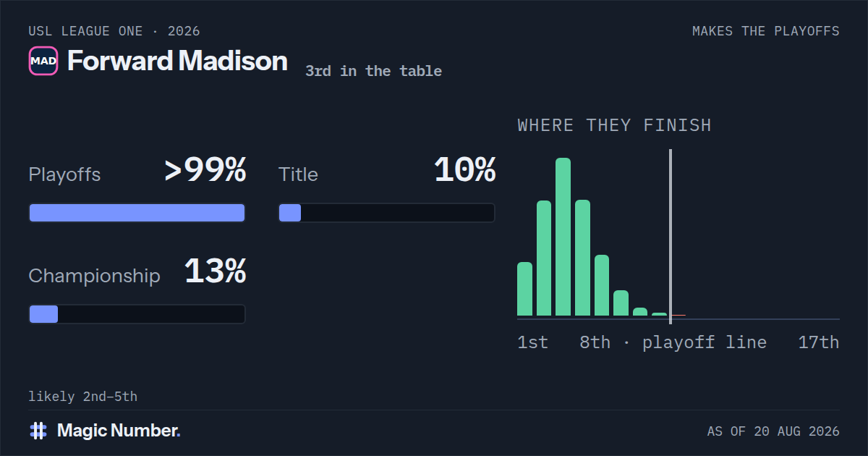Click the USL LEAGUE ONE 2026 header
Viewport: 868px width, 456px height.
pyautogui.click(x=114, y=31)
